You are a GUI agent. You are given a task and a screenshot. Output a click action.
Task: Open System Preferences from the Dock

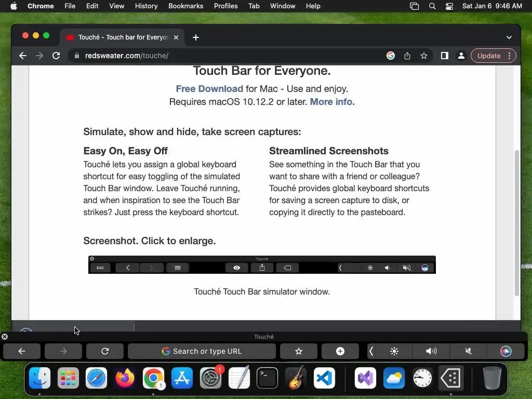pos(211,378)
